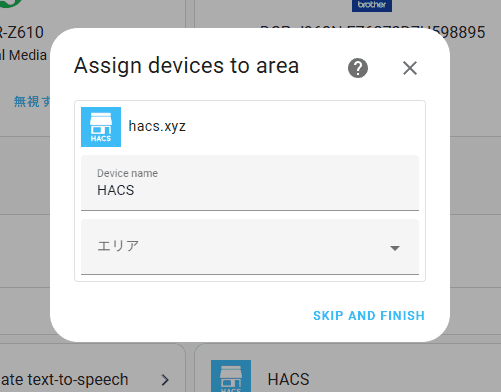501x392 pixels.
Task: Click the green icon above R-Z610
Action: (11, 3)
